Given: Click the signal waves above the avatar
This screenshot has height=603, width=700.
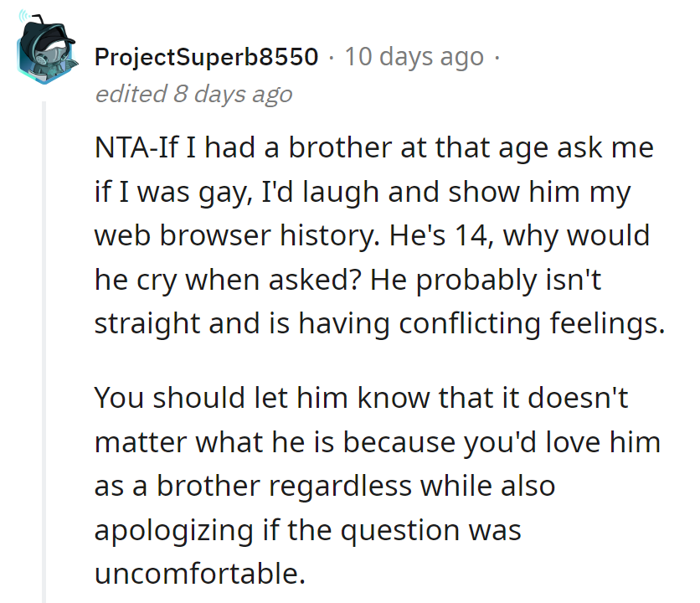Looking at the screenshot, I should pos(26,15).
